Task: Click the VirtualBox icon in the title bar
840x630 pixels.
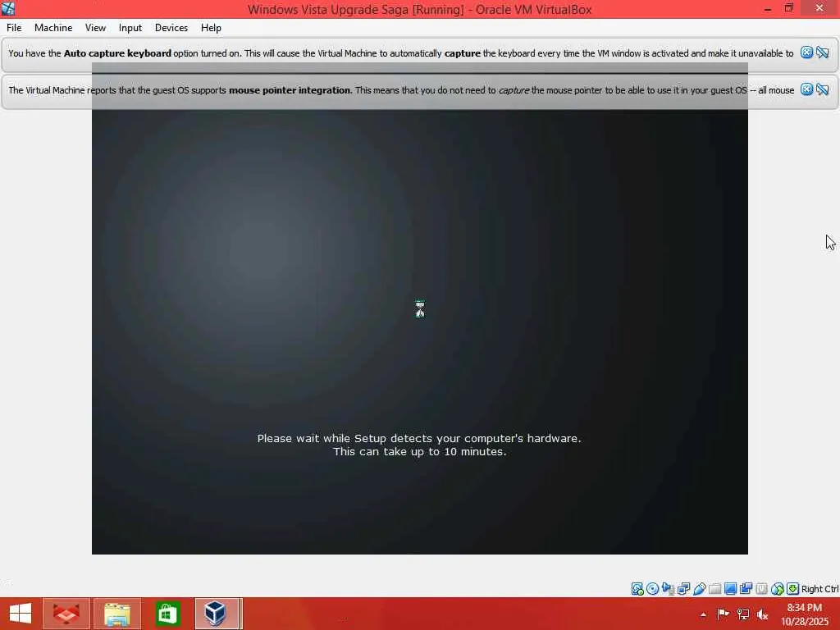Action: coord(8,8)
